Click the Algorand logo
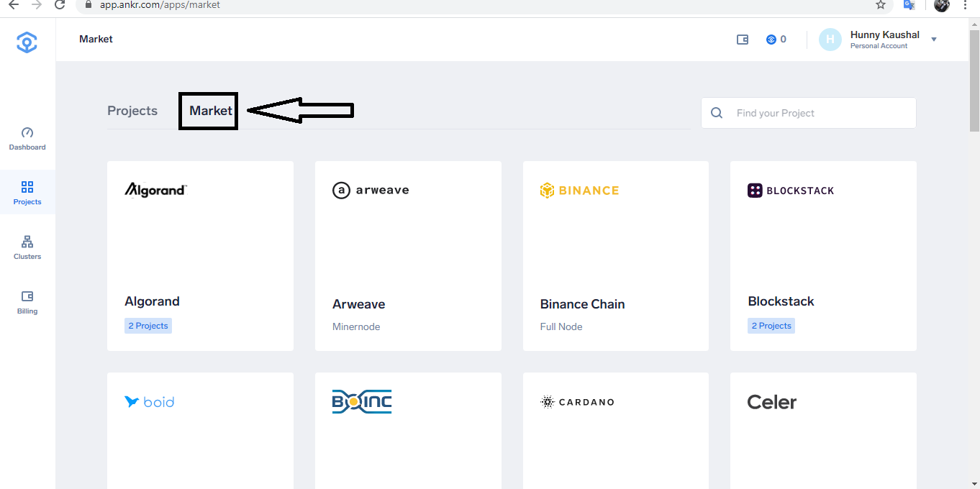Viewport: 980px width, 489px height. tap(156, 190)
